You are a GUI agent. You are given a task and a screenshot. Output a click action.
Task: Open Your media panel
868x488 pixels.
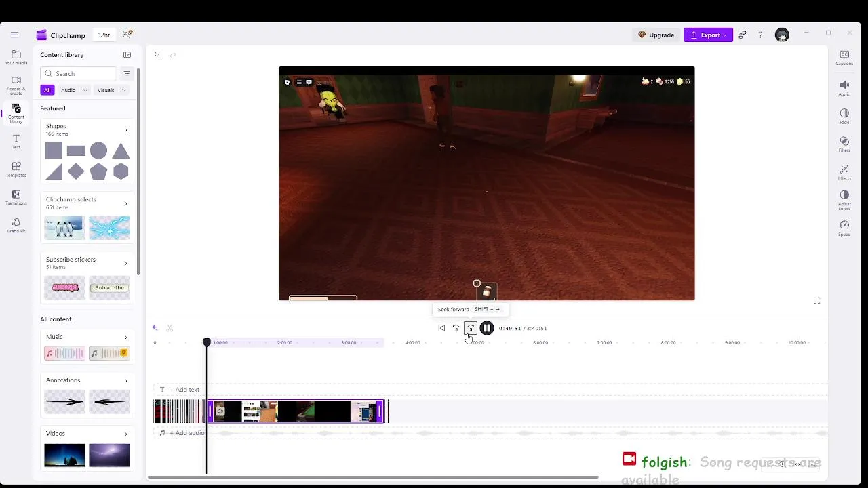(x=16, y=57)
